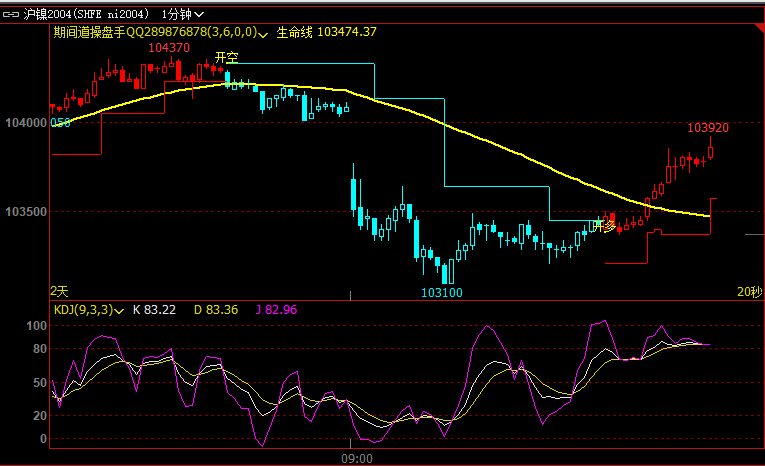
Task: Click the 沪镍2004(SHFE ni2004) contract title
Action: [87, 15]
